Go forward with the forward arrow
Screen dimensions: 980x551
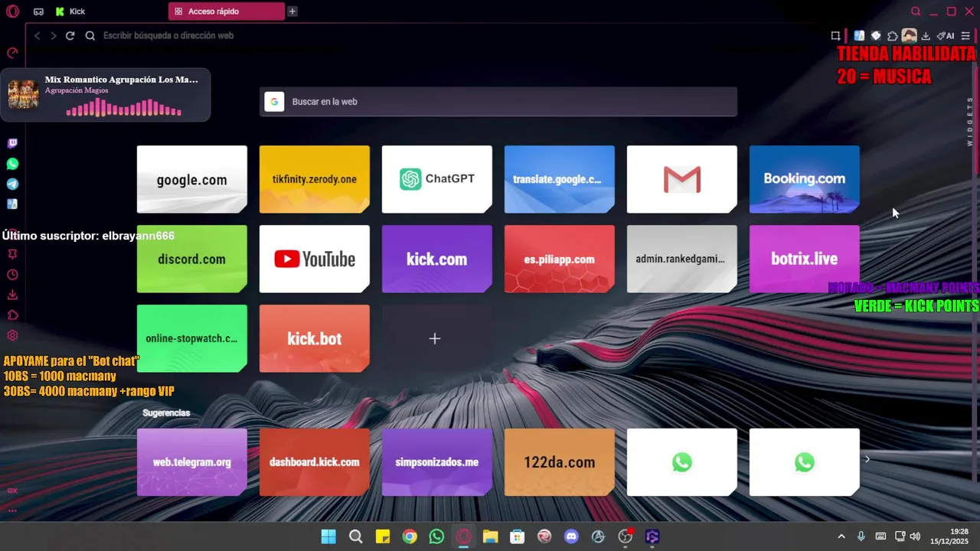[x=53, y=35]
